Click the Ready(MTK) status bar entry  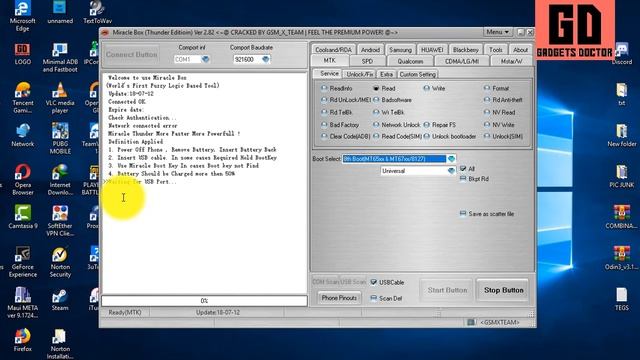point(125,312)
